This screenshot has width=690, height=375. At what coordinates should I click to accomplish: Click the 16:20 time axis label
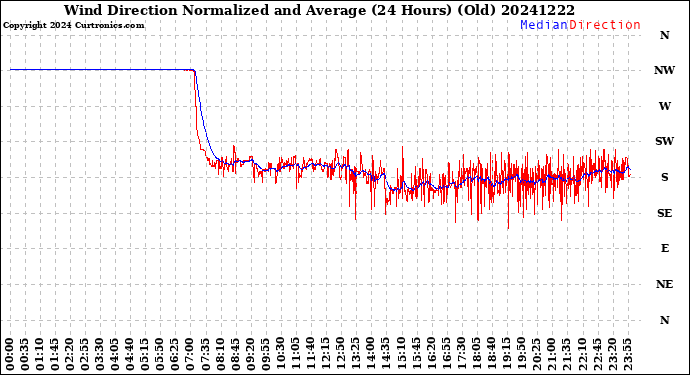pos(431,354)
